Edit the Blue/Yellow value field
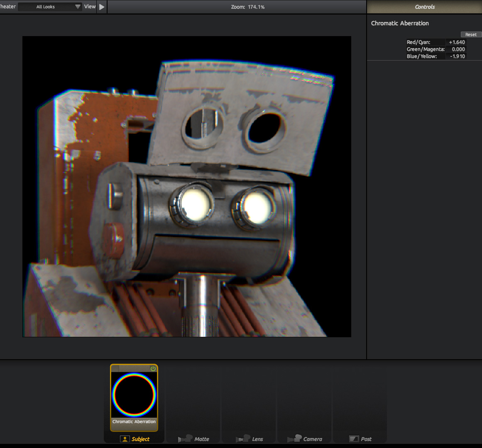The height and width of the screenshot is (448, 482). click(x=456, y=56)
